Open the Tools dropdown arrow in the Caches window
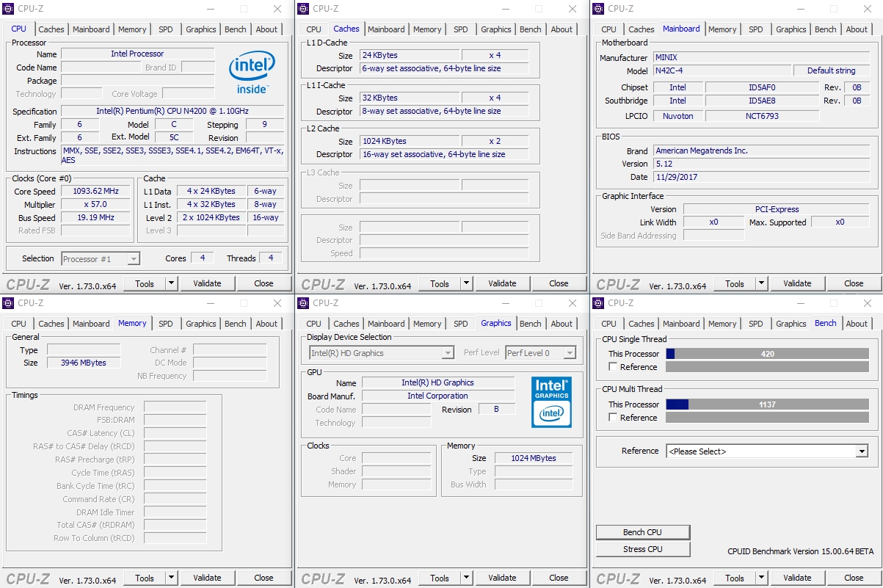Screen dimensions: 883x588 tap(466, 283)
